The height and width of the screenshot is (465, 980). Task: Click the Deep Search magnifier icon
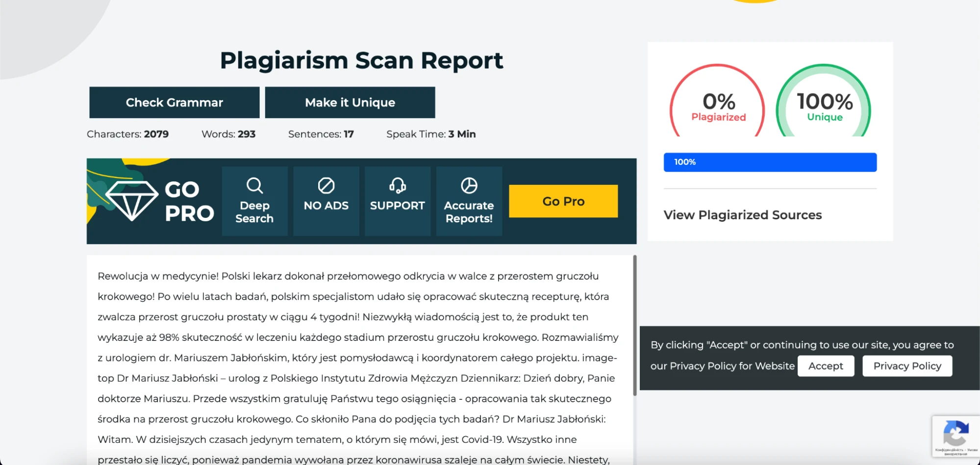[x=254, y=186]
